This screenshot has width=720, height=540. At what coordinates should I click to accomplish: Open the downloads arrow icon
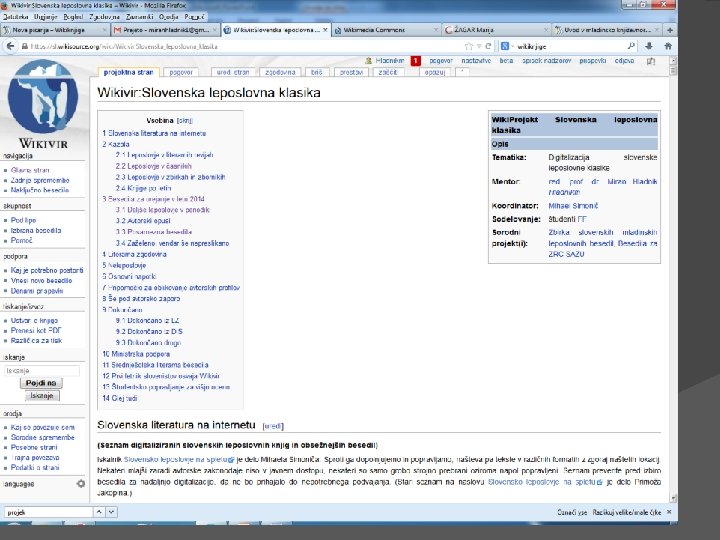[649, 46]
